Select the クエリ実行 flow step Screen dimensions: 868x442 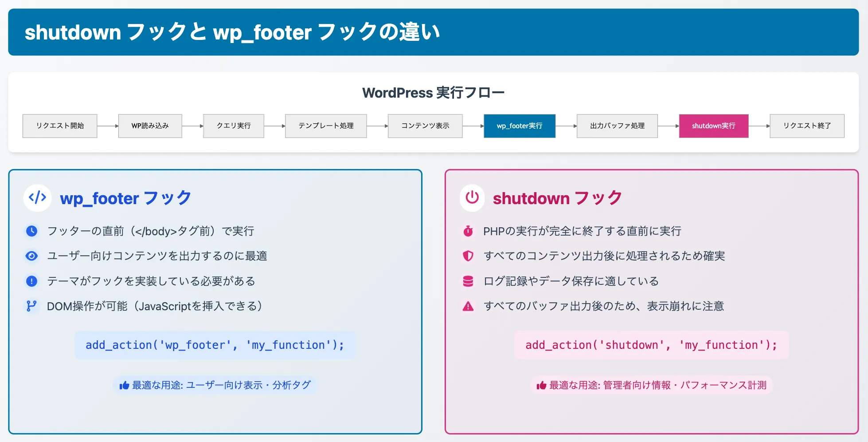point(234,126)
